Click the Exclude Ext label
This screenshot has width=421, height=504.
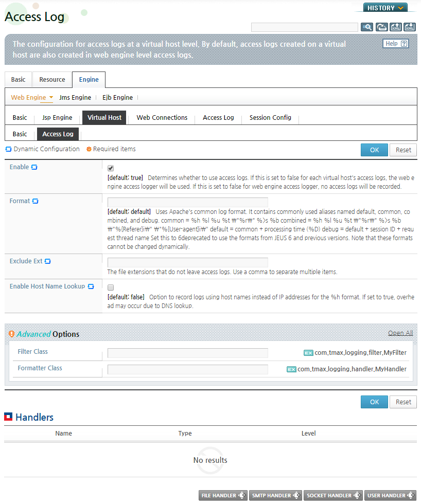[26, 261]
